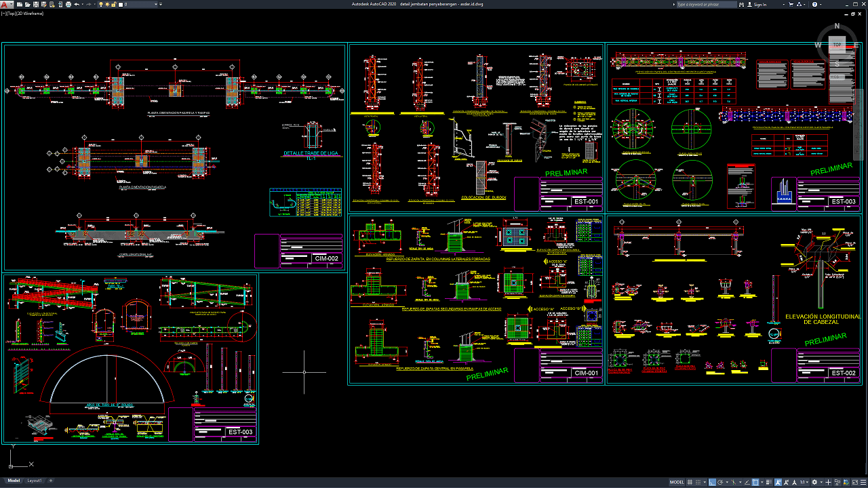Click the keyword search input field
The width and height of the screenshot is (868, 488).
705,5
